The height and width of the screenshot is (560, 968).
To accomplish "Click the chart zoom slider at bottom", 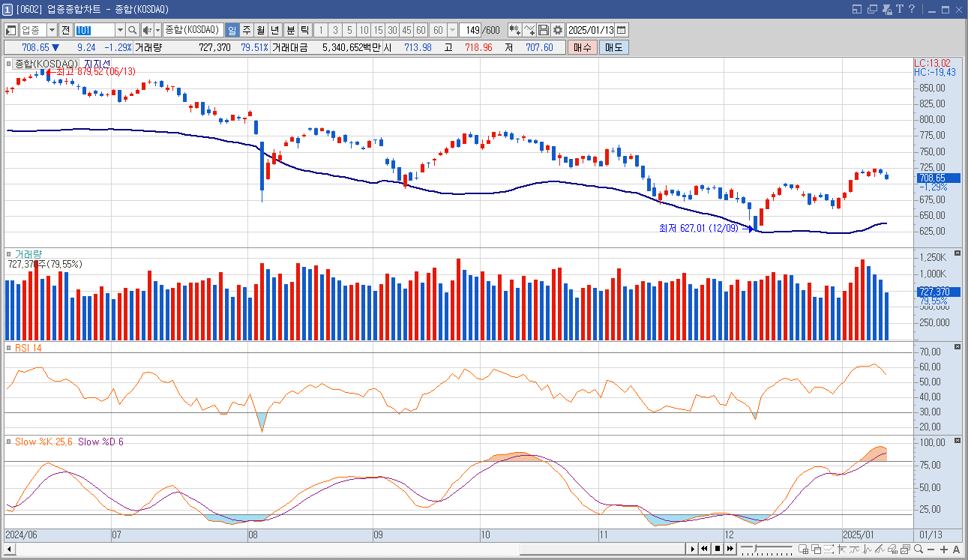I will pos(766,550).
